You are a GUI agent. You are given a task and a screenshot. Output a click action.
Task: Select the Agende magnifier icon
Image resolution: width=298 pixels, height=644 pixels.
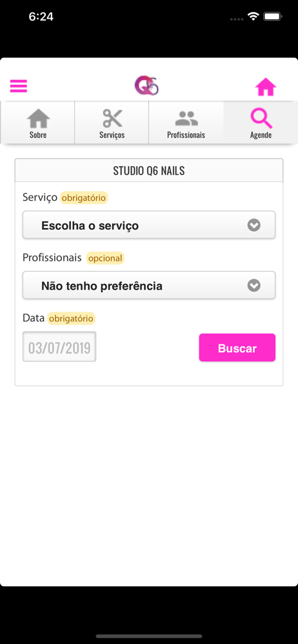(x=261, y=118)
